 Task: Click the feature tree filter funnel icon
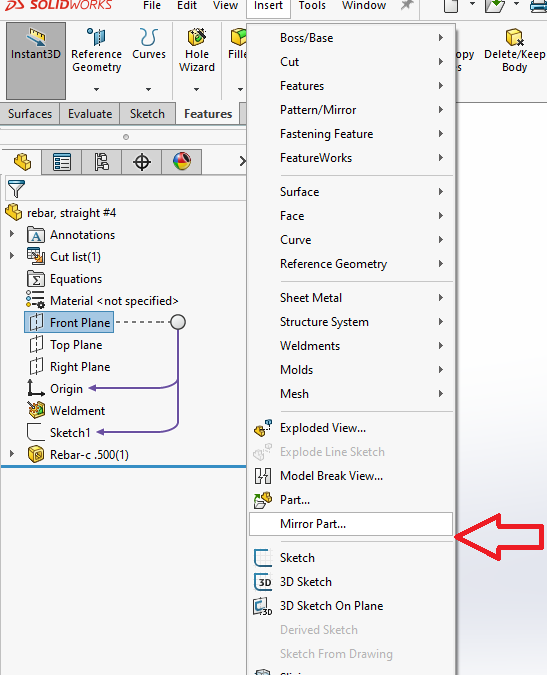coord(16,189)
